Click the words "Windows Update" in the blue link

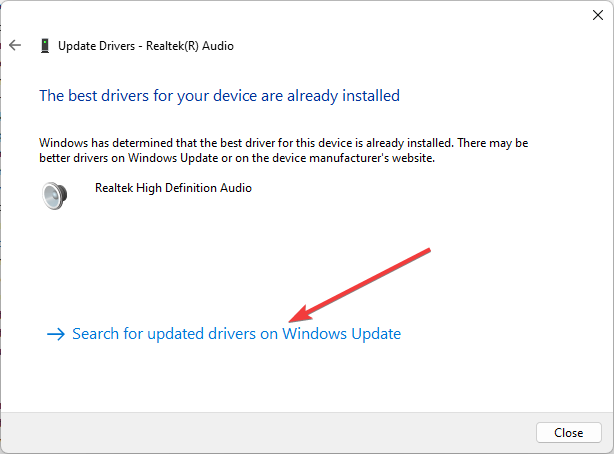pos(342,334)
